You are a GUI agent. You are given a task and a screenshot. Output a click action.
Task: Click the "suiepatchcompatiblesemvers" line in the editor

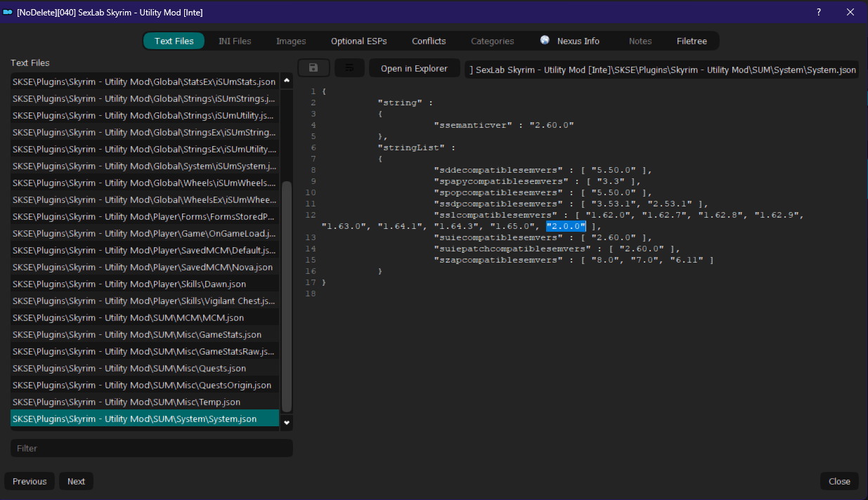tap(557, 249)
